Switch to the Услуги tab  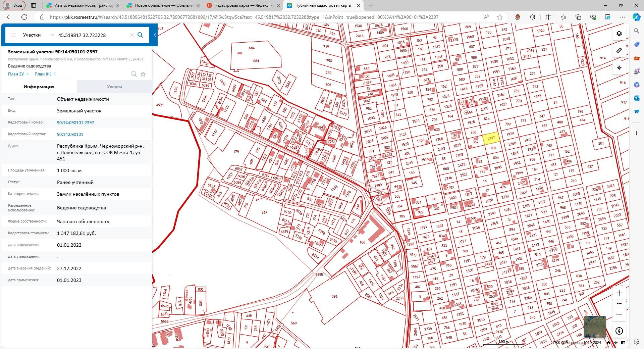click(114, 87)
